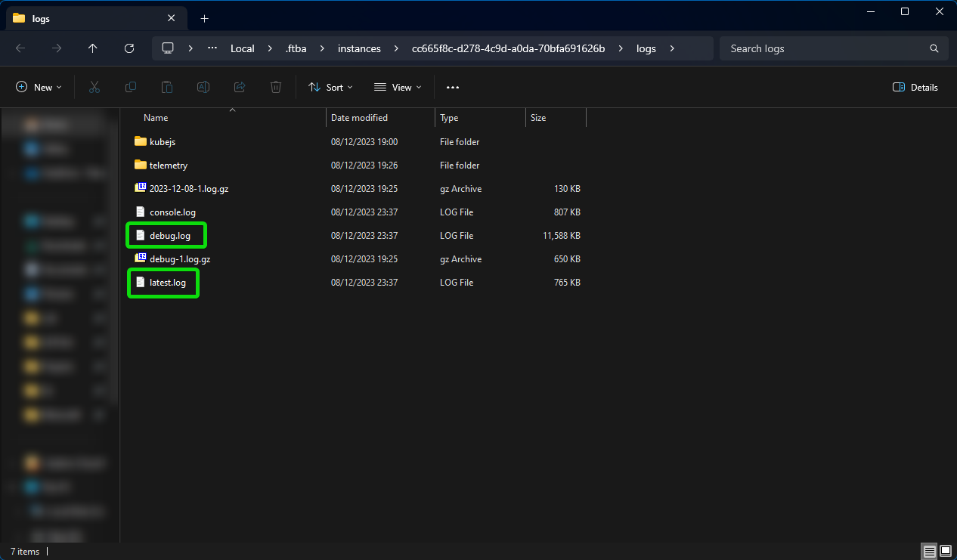This screenshot has height=560, width=957.
Task: Click the This PC monitor icon in address bar
Action: coord(168,48)
